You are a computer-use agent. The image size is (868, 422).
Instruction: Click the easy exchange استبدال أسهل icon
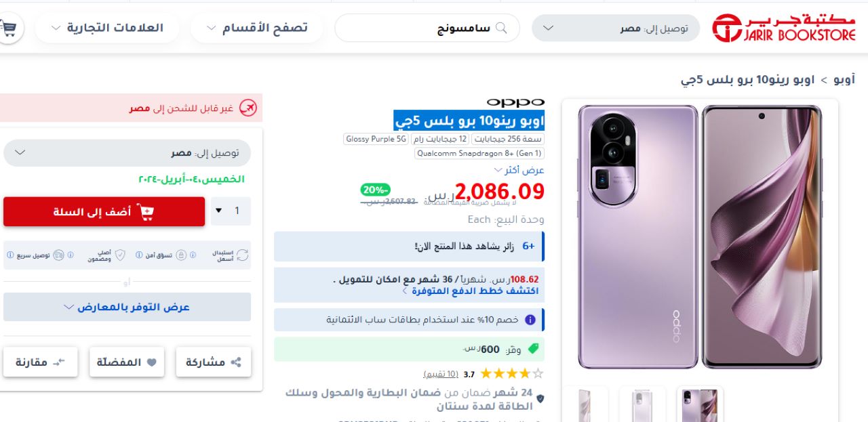[x=242, y=255]
